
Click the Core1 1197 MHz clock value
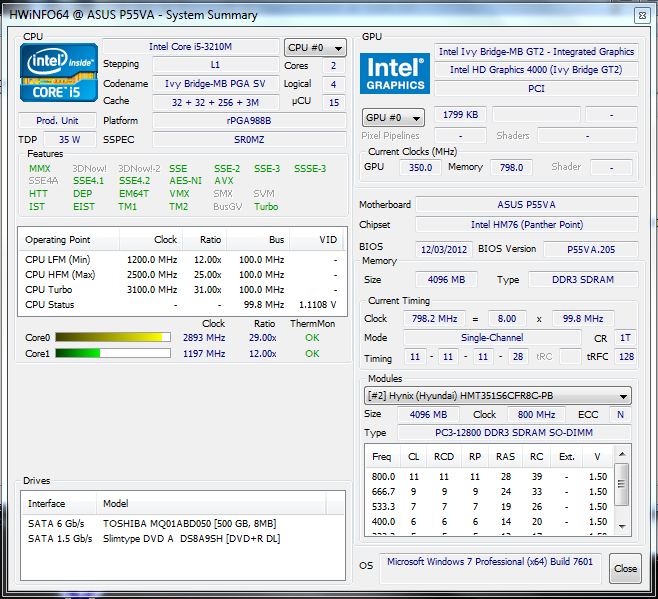[x=204, y=353]
